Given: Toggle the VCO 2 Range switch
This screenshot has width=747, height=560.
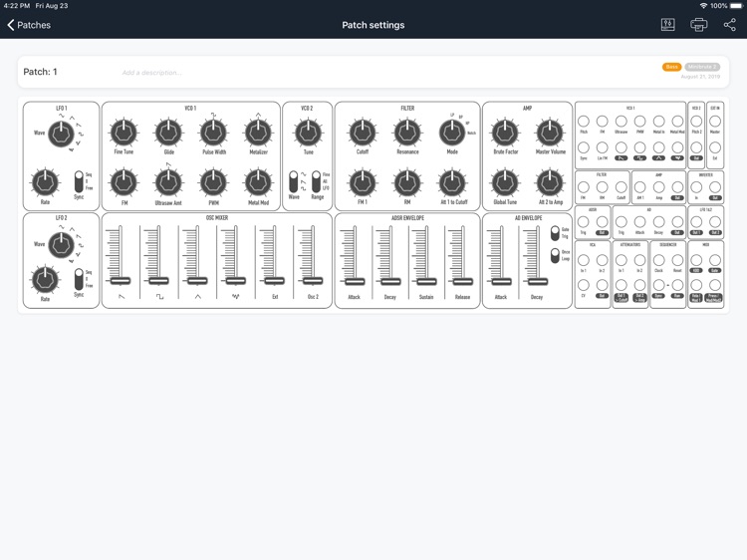Looking at the screenshot, I should click(x=316, y=181).
